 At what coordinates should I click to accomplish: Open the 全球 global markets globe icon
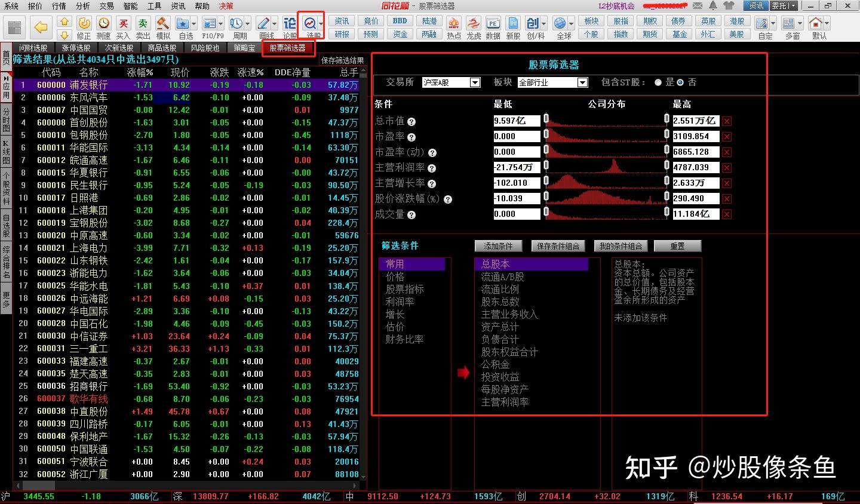pyautogui.click(x=560, y=23)
